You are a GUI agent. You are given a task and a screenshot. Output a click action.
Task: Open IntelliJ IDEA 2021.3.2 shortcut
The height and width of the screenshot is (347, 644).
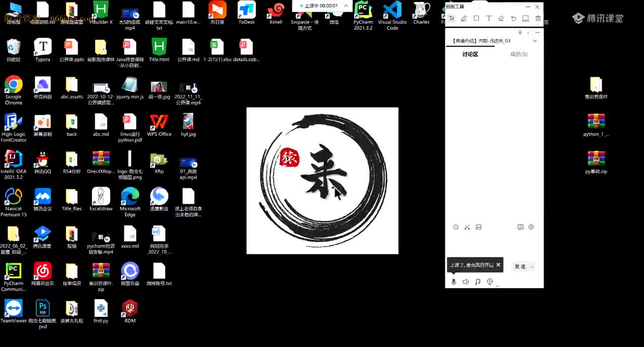[x=14, y=165]
